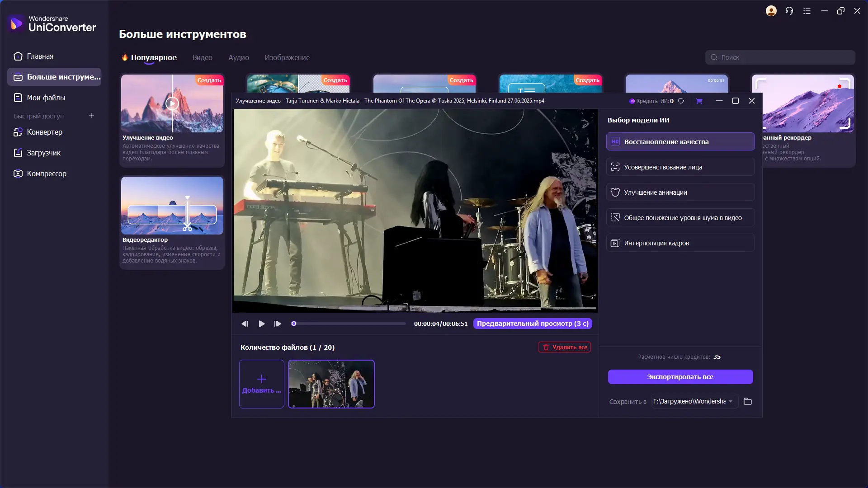Click the user account avatar

coord(771,11)
